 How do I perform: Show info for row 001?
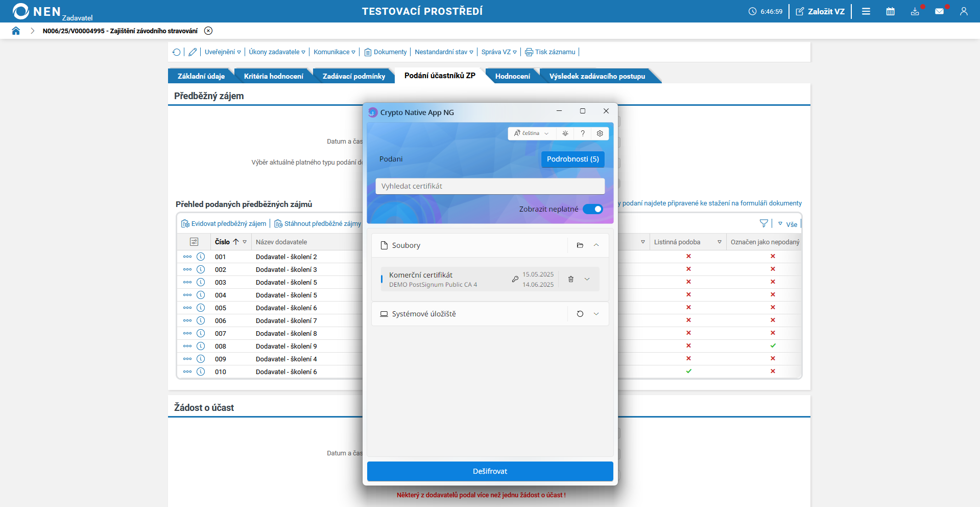201,257
